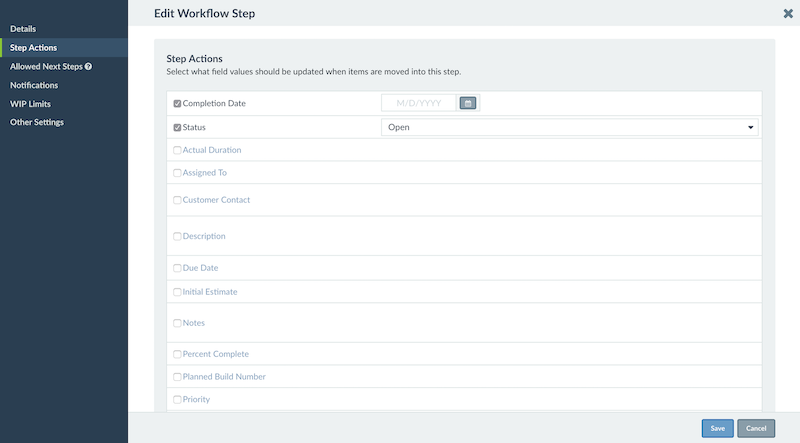Open the Status dropdown showing Open

[569, 127]
